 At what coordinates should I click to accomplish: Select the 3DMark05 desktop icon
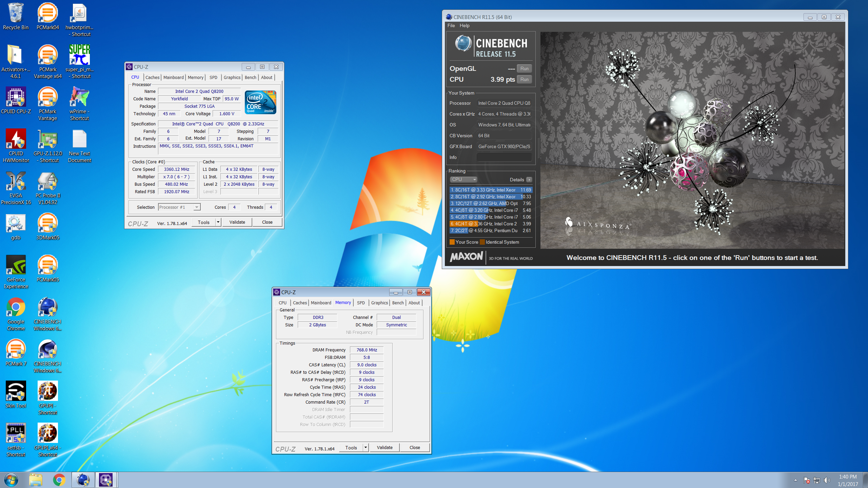point(47,226)
